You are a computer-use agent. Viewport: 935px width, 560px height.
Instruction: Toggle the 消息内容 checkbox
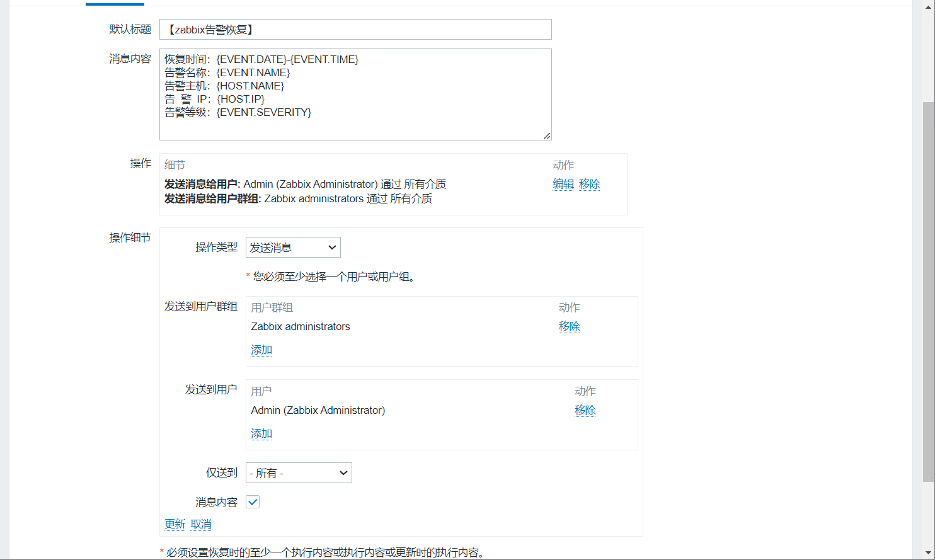coord(253,502)
